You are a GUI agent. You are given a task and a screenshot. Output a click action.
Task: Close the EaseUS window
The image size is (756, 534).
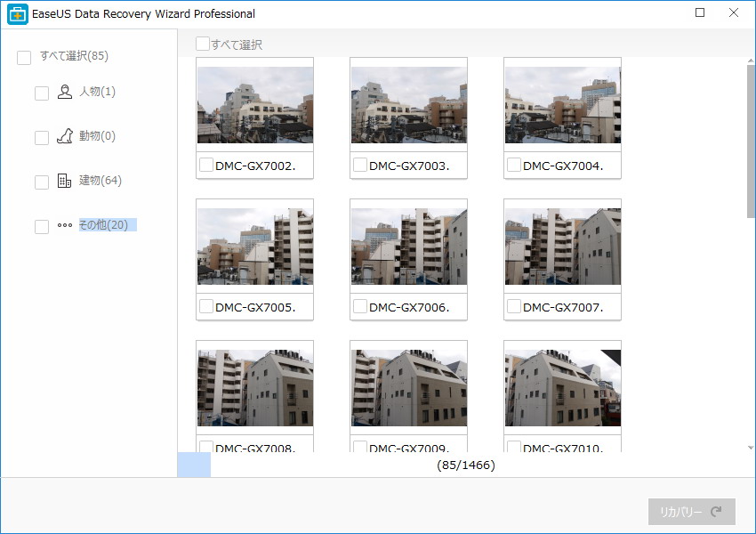pyautogui.click(x=734, y=12)
